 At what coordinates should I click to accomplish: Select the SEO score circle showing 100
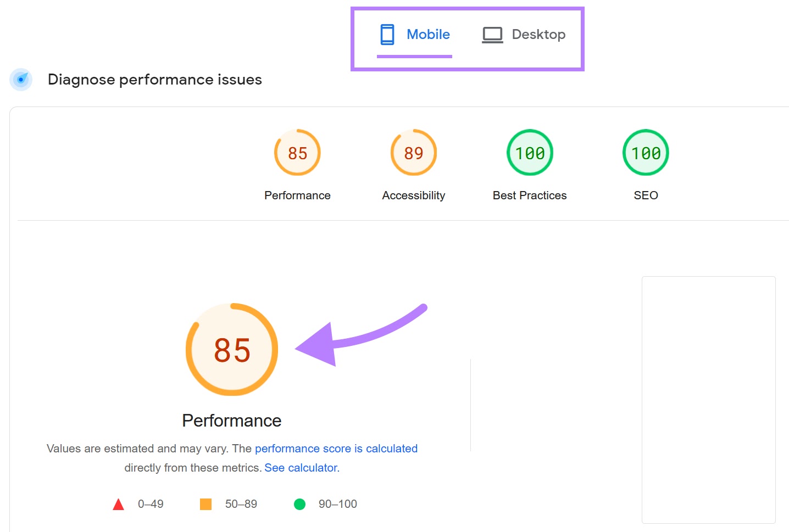pos(645,153)
